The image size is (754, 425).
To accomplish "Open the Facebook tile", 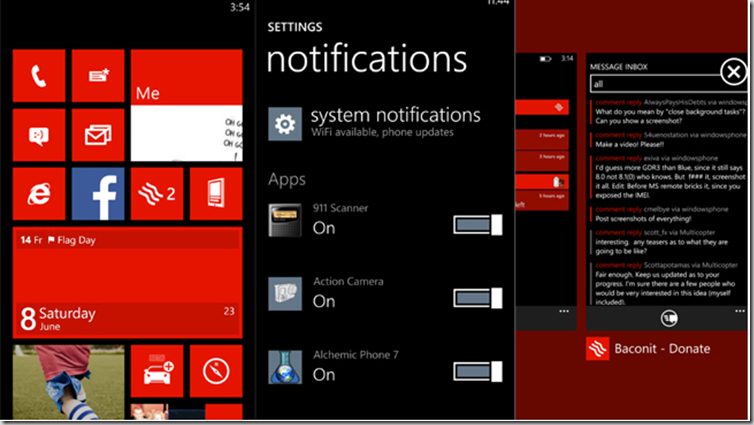I will pos(98,194).
